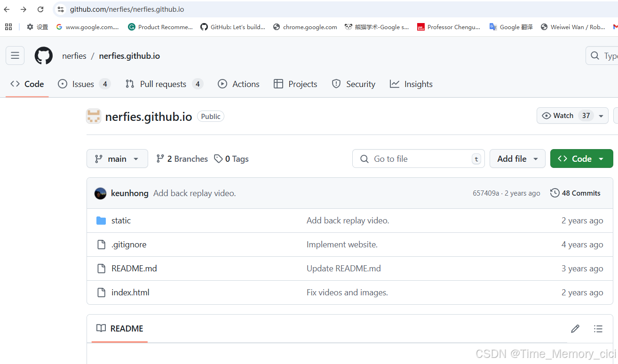Open the Add back replay video commit message
The height and width of the screenshot is (364, 618).
(x=195, y=193)
